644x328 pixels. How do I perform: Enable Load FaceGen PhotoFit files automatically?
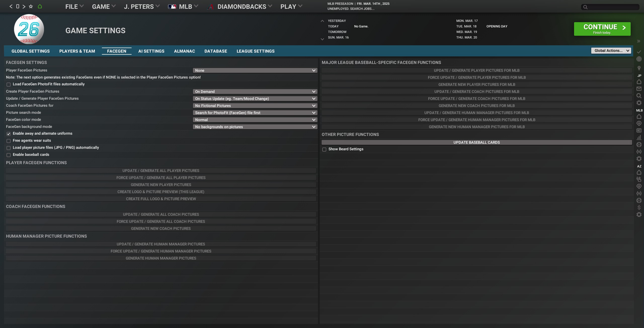click(9, 85)
